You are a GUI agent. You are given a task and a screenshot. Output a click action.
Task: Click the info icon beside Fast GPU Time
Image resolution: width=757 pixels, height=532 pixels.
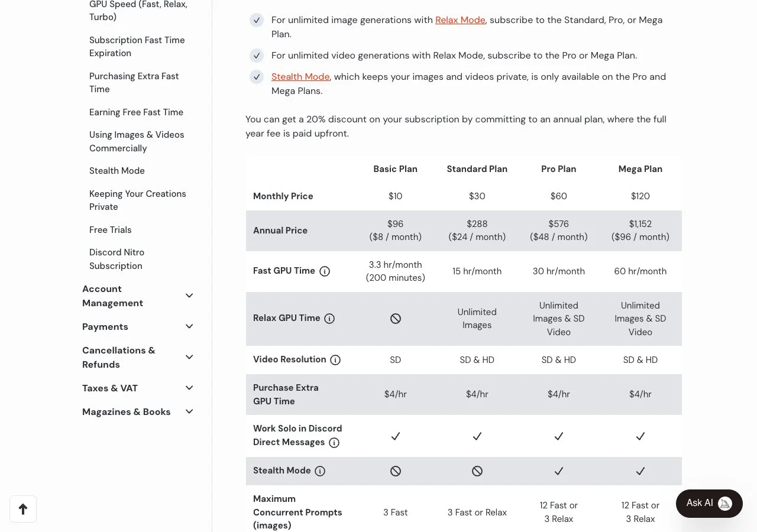[325, 271]
